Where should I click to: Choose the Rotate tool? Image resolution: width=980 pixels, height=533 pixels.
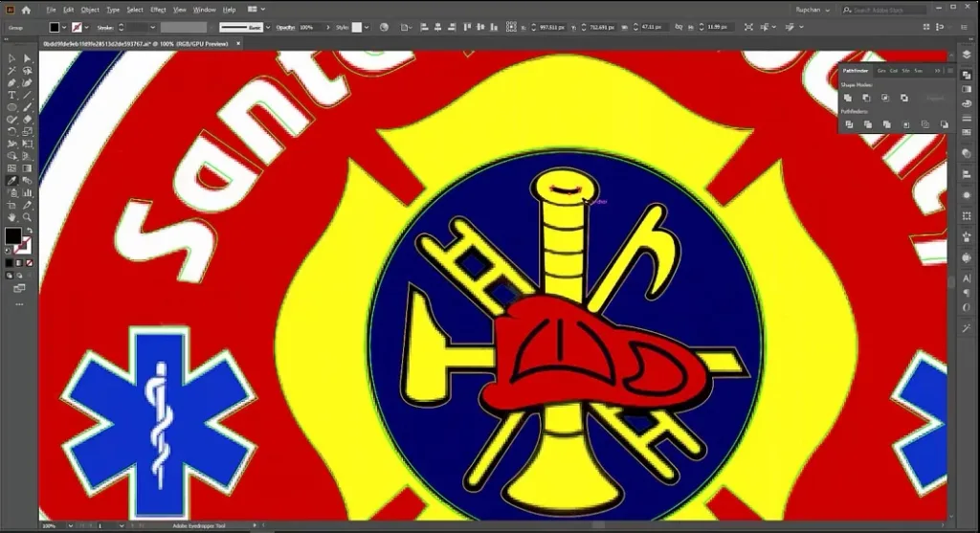(x=11, y=132)
